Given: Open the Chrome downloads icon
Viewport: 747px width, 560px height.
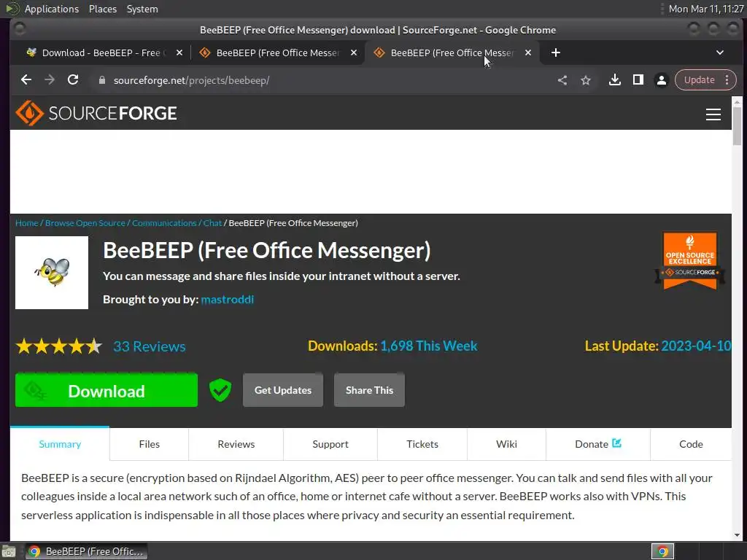Looking at the screenshot, I should (614, 80).
